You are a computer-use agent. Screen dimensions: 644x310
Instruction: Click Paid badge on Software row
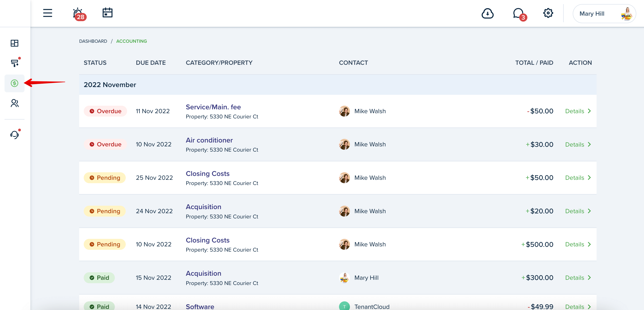pos(99,306)
